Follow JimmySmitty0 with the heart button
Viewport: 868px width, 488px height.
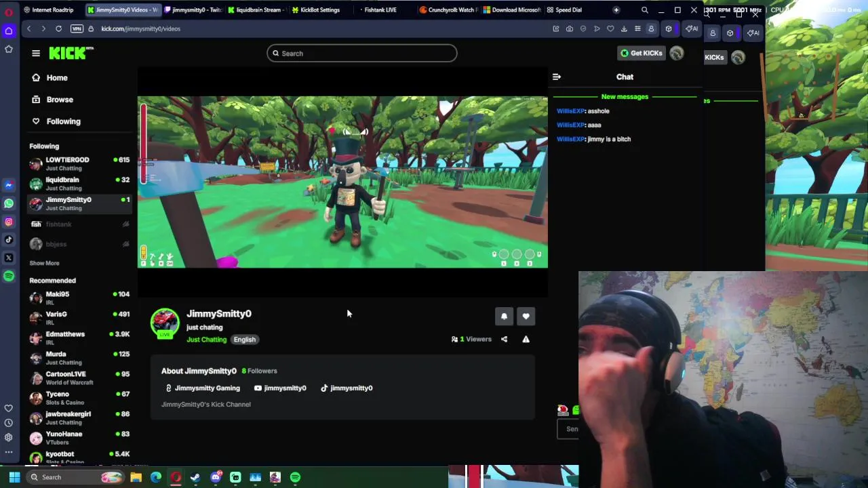[x=526, y=316]
